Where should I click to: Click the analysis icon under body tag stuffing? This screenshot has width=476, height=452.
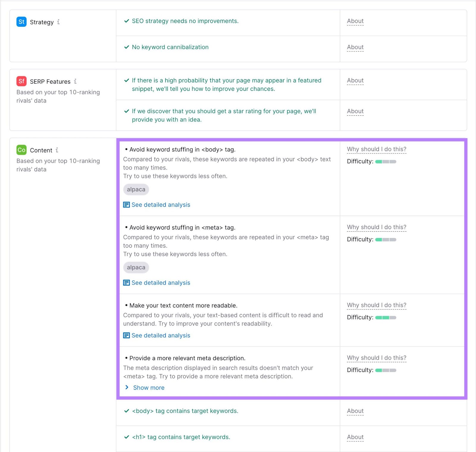tap(126, 205)
